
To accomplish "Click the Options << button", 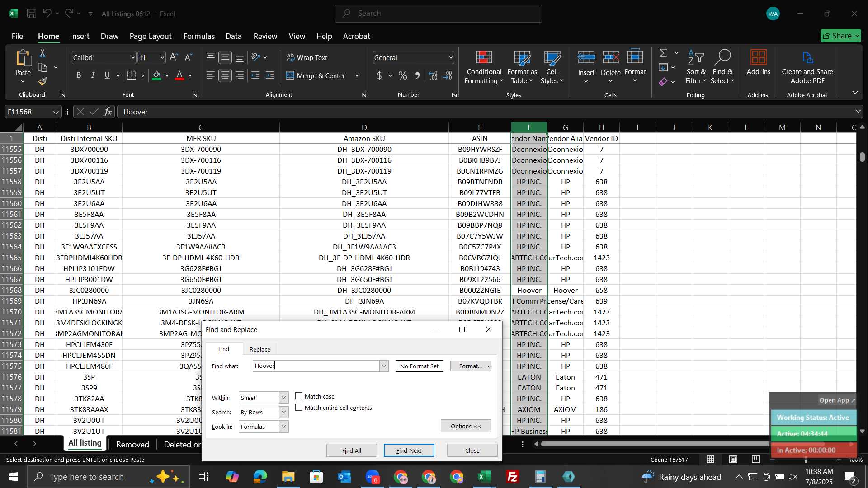I will click(466, 426).
